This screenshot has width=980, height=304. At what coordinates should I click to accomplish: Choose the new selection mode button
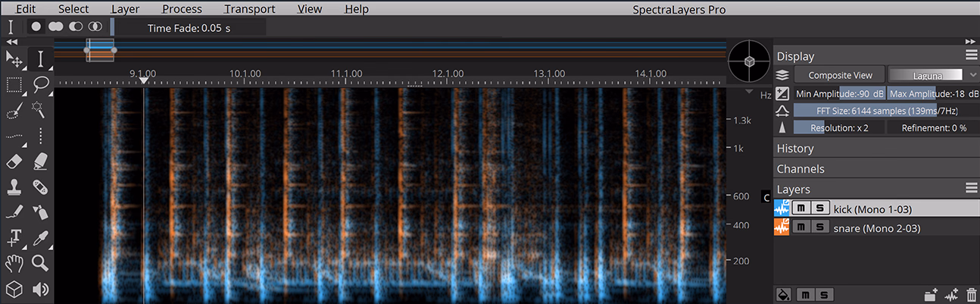36,26
